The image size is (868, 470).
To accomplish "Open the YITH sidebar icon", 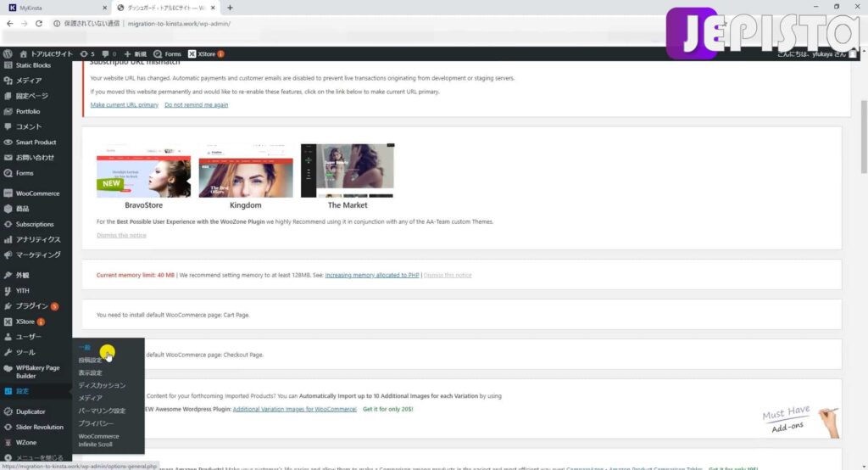I will pyautogui.click(x=8, y=290).
